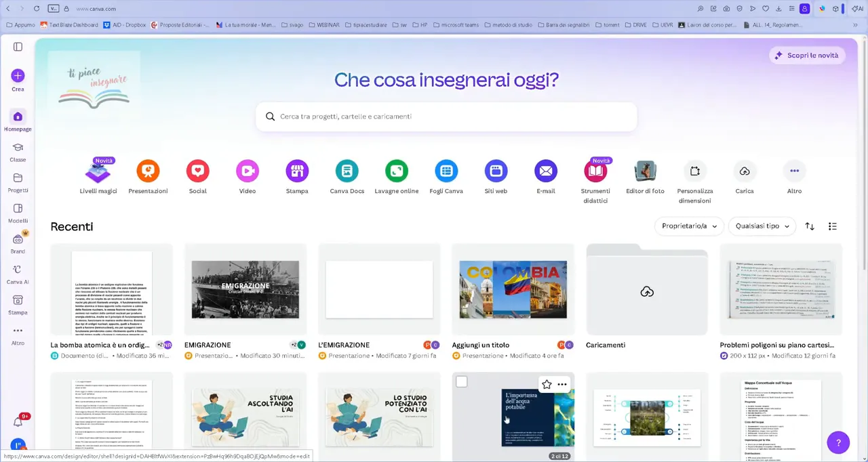Take a snapshot with browser camera icon
This screenshot has height=462, width=868.
tap(726, 9)
